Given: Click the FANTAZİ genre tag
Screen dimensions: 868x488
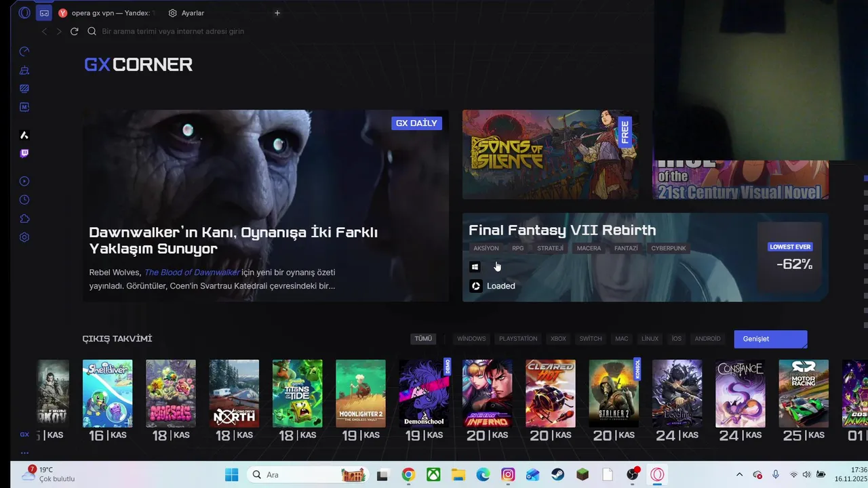Looking at the screenshot, I should click(626, 248).
